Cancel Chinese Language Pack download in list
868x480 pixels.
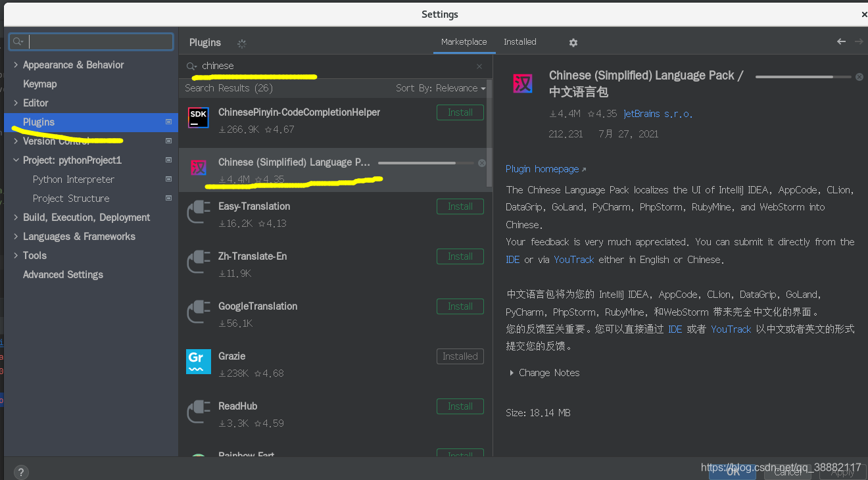pyautogui.click(x=482, y=163)
